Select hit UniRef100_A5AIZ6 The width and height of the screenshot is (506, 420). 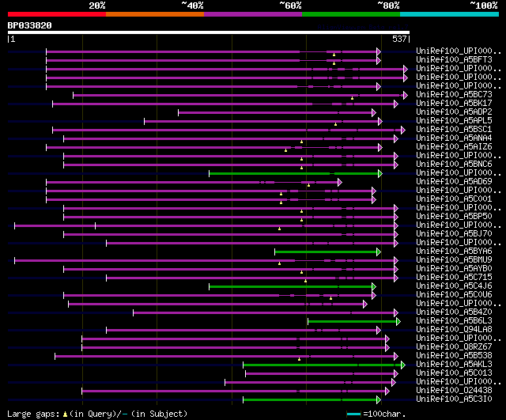point(454,147)
